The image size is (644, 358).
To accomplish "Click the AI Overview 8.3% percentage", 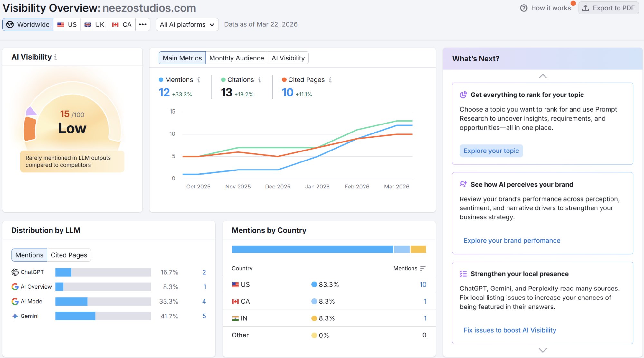I will [x=170, y=287].
